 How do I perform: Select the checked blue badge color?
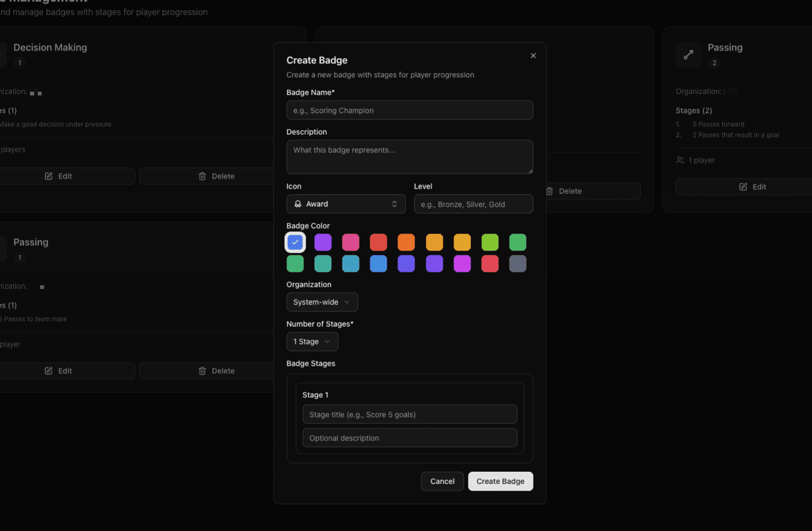[295, 243]
